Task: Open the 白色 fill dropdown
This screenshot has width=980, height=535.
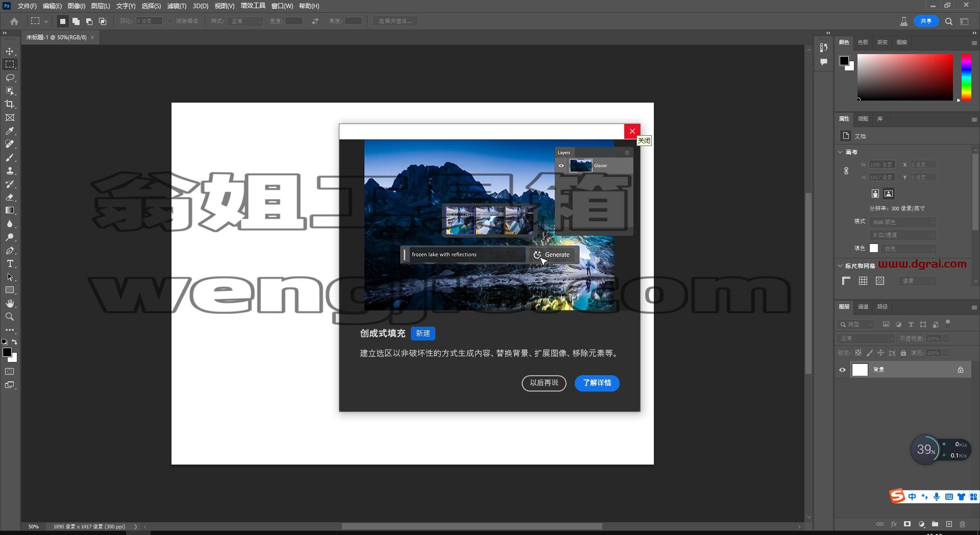Action: [x=909, y=249]
